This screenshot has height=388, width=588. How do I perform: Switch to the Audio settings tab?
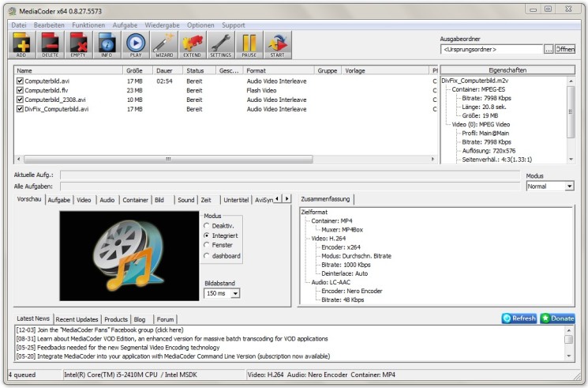[107, 200]
